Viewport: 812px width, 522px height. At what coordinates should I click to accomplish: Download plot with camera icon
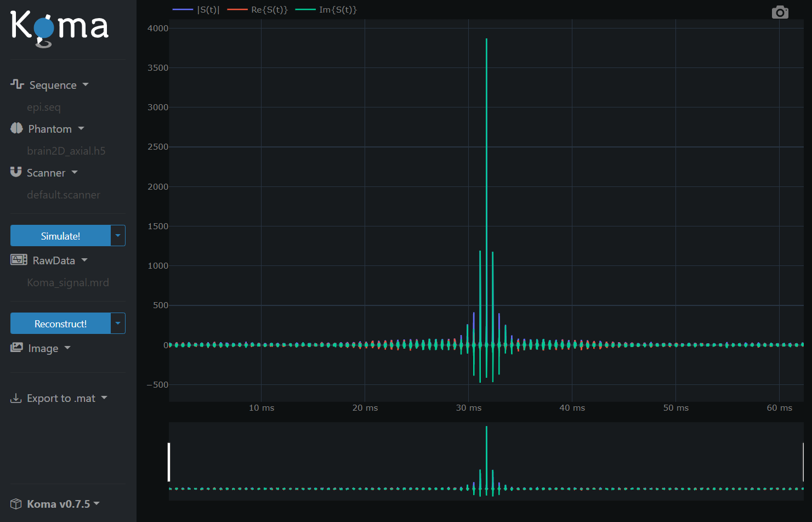coord(780,12)
